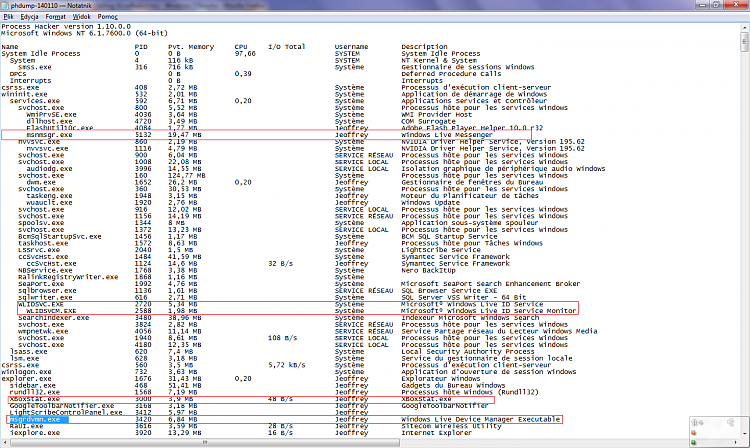
Task: Click the RalinkRegistryWriter.exe process name
Action: [68, 277]
